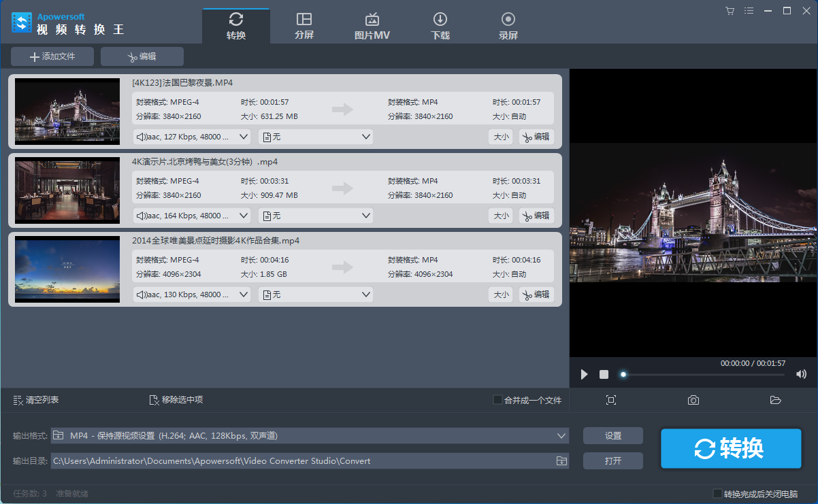818x504 pixels.
Task: Click 编辑 next to the Paris video
Action: coord(536,136)
